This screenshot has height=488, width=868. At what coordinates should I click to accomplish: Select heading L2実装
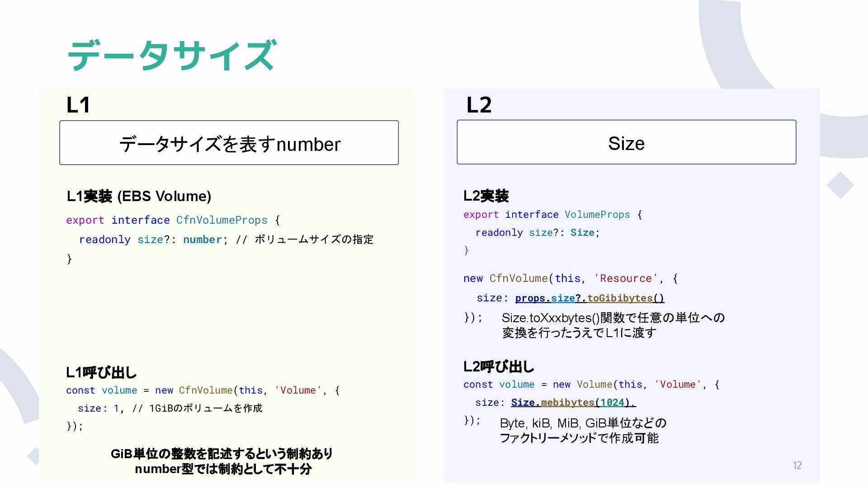[486, 196]
